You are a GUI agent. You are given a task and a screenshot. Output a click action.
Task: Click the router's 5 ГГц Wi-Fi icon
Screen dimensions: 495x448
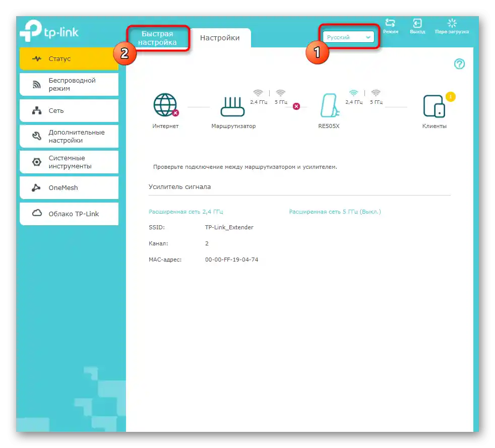[x=280, y=93]
